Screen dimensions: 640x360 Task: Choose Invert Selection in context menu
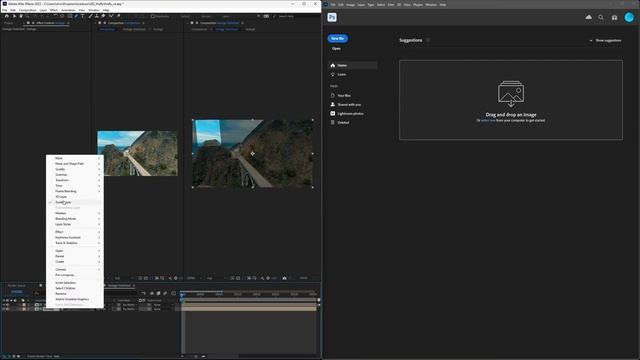point(75,282)
